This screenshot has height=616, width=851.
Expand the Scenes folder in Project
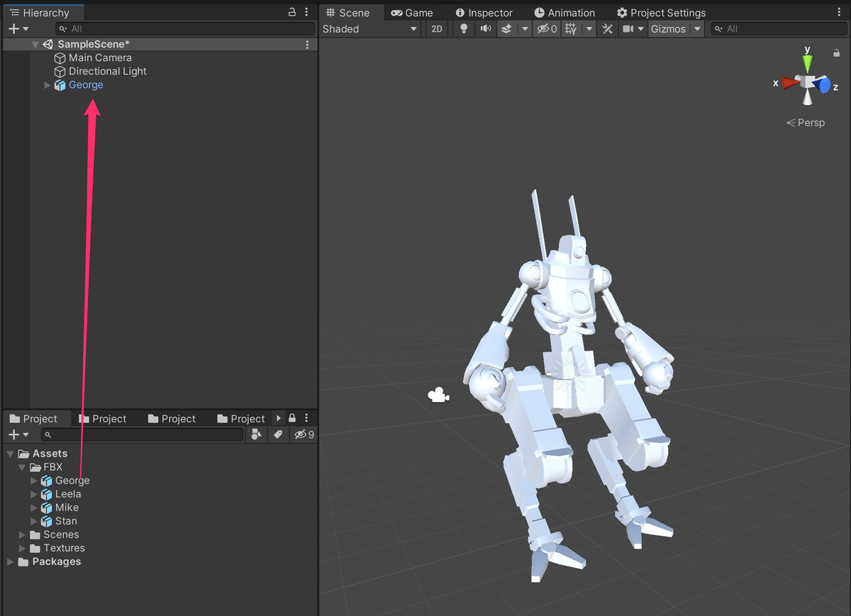pyautogui.click(x=22, y=535)
